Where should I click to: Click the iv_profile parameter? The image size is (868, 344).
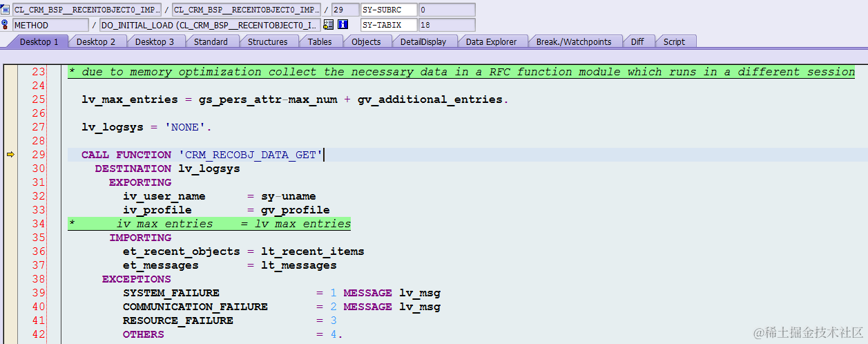click(x=157, y=210)
